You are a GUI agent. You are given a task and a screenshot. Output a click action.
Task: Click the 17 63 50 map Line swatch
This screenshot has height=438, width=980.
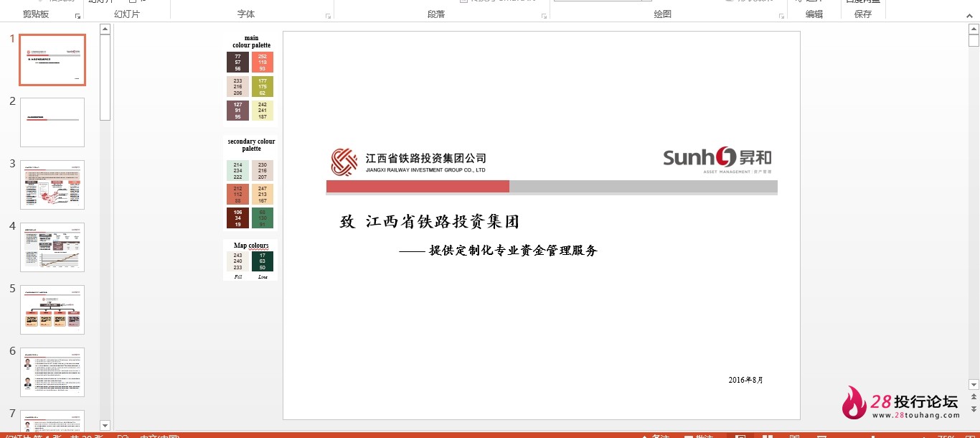263,261
